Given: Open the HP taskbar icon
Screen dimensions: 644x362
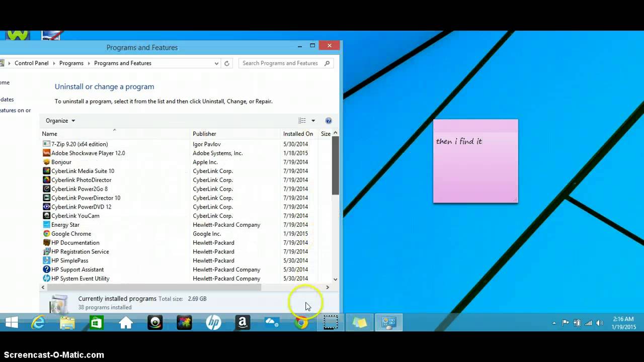Looking at the screenshot, I should (213, 323).
